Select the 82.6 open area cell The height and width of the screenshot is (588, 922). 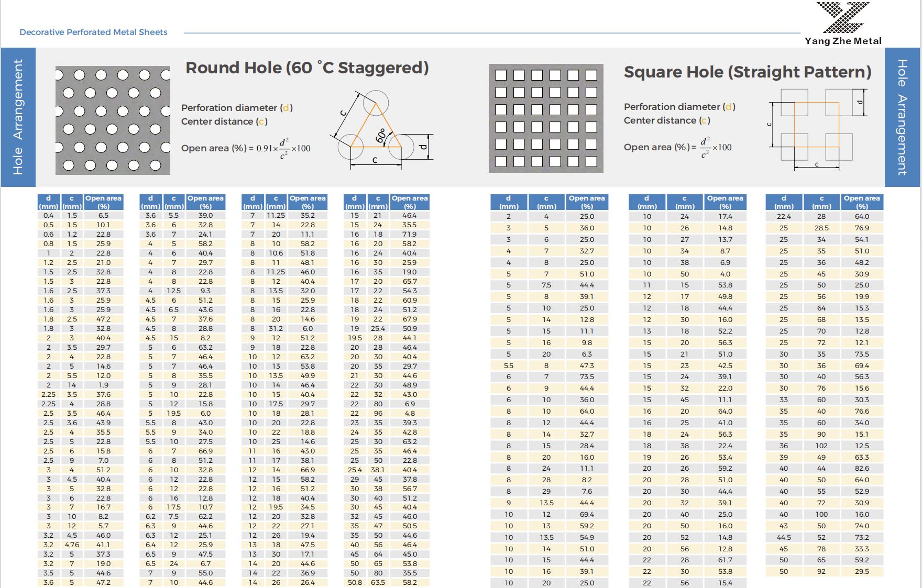[862, 468]
